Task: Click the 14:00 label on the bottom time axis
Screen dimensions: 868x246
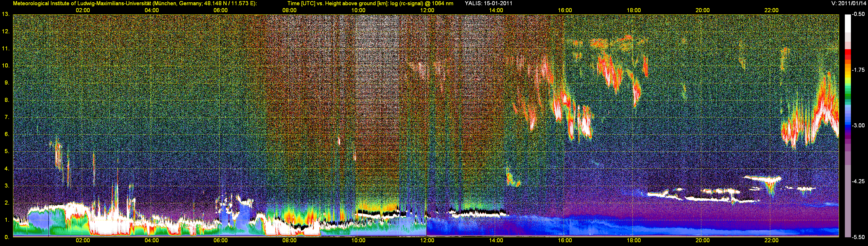Action: (x=496, y=241)
